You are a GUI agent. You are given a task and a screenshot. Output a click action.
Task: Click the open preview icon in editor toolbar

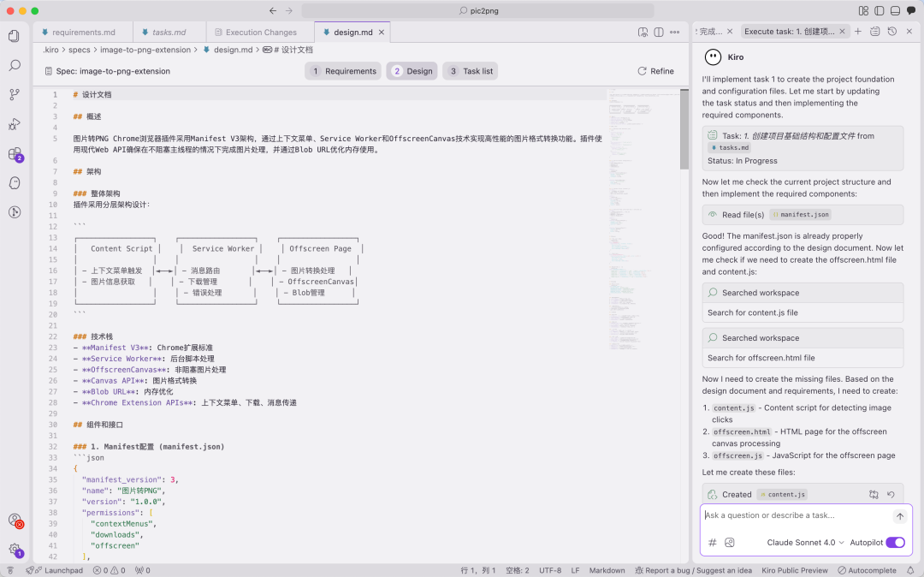click(643, 33)
